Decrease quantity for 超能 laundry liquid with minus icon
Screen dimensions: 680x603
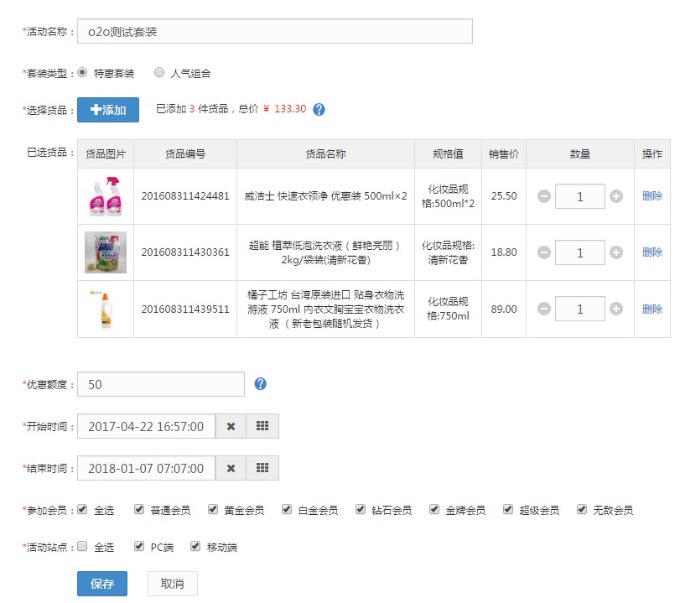tap(544, 252)
